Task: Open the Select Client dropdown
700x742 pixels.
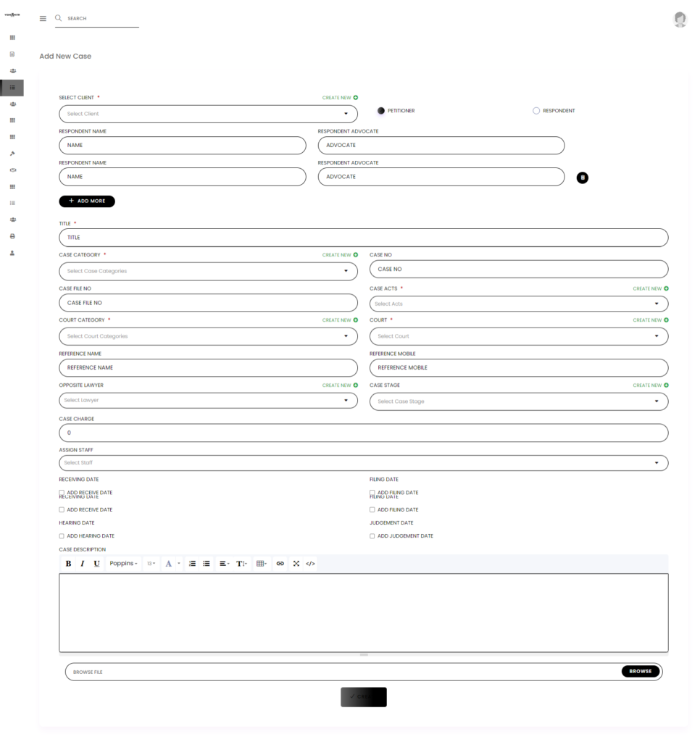Action: point(208,114)
